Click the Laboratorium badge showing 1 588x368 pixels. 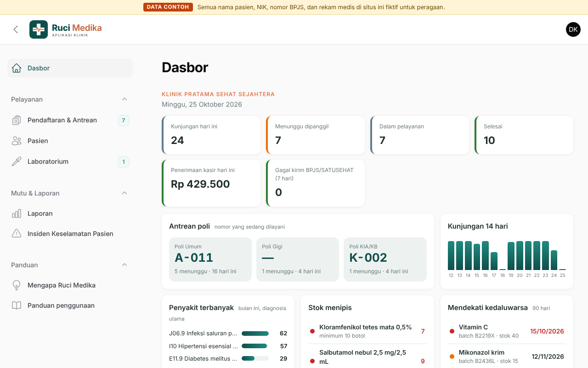pos(124,161)
